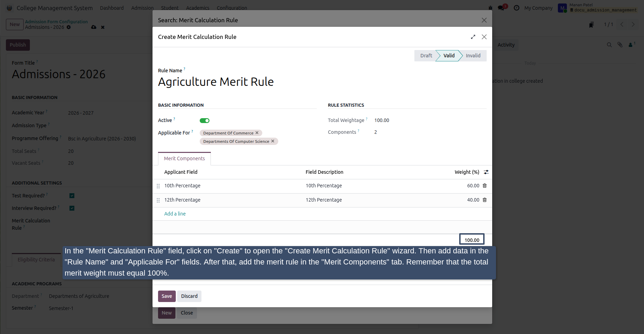Discard changes with the breadcrumb X icon
This screenshot has width=644, height=334.
coord(103,27)
